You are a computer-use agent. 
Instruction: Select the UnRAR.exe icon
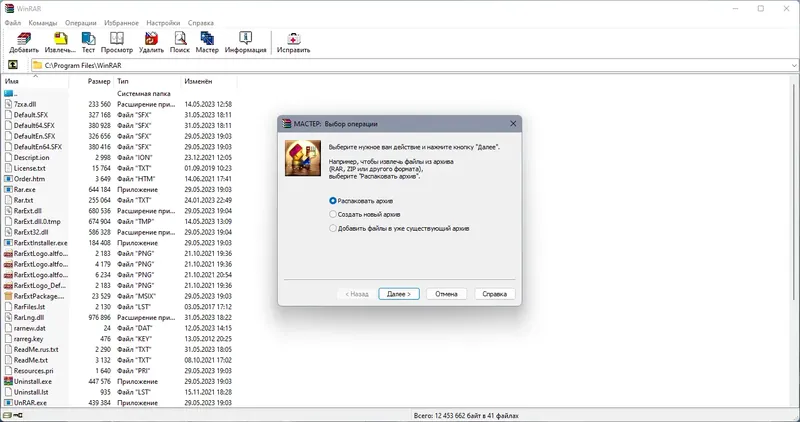point(8,403)
